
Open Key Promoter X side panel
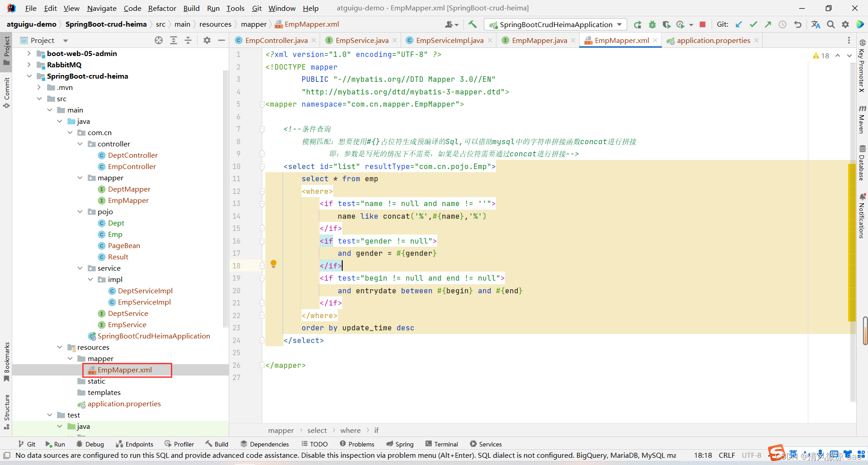coord(862,66)
